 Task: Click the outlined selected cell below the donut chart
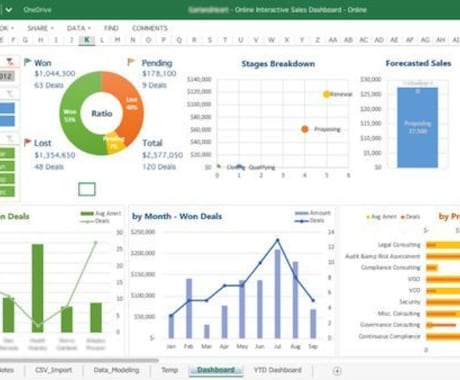(x=87, y=189)
